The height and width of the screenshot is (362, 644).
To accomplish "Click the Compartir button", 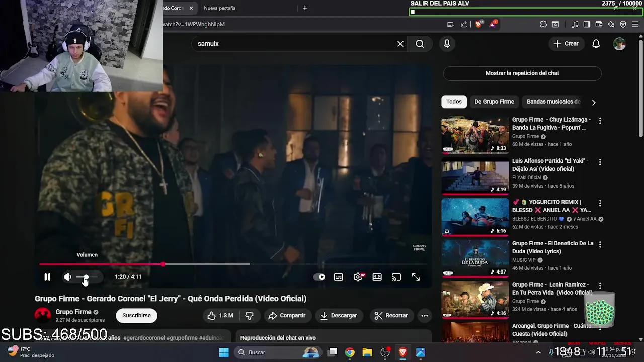I will point(287,315).
